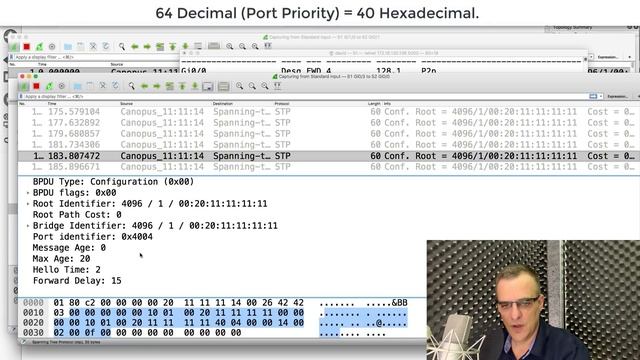The image size is (640, 360).
Task: Click zoom in on background Wireshark toolbar
Action: pos(230,47)
